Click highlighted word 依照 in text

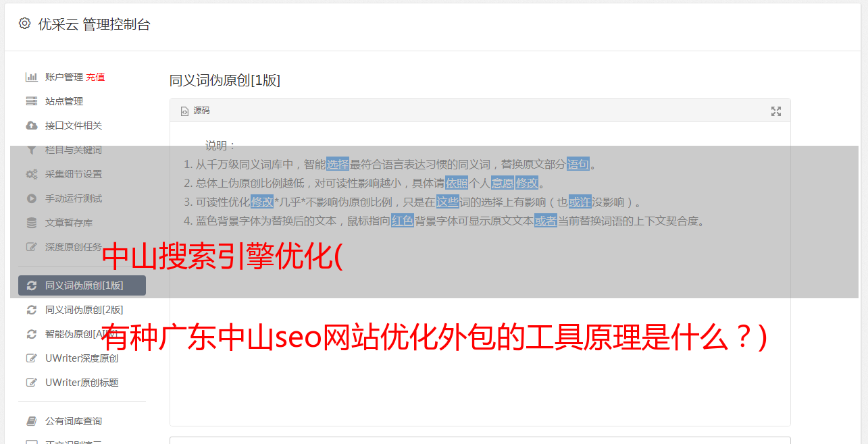[x=457, y=183]
